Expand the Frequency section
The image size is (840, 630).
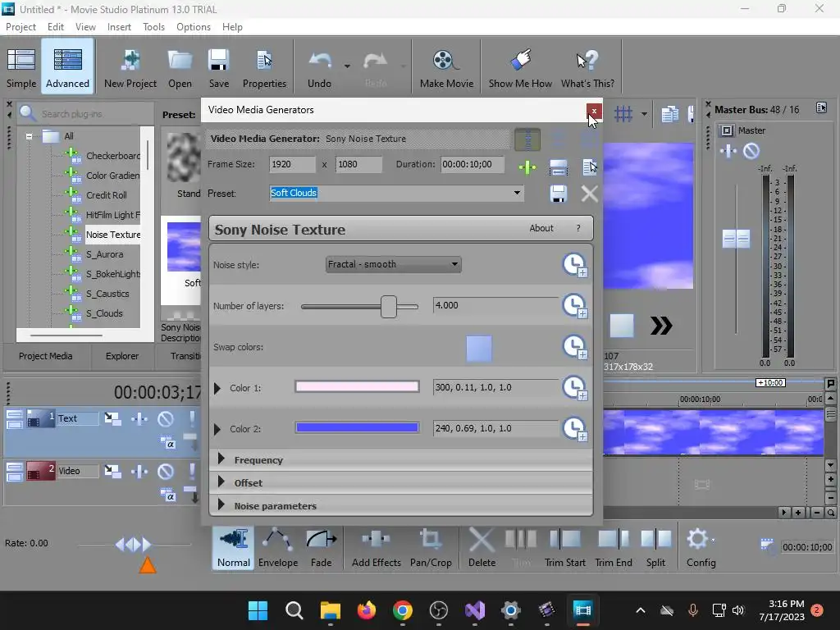pyautogui.click(x=221, y=459)
